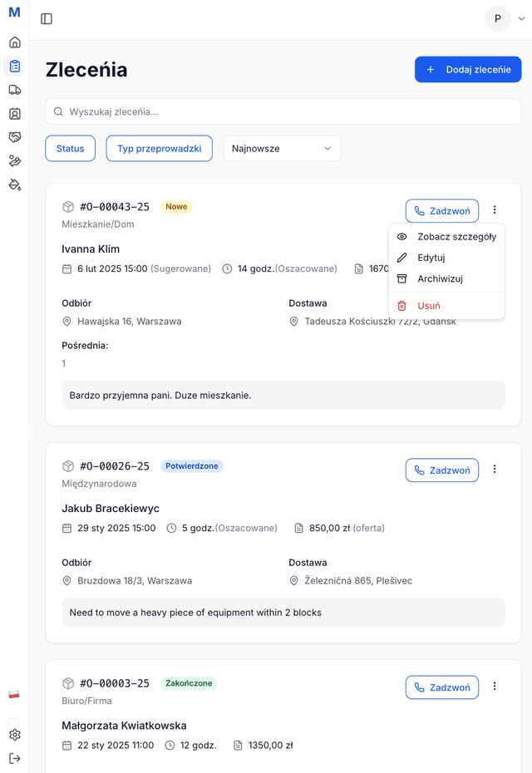Click the Dodaj zlecenie button

coord(468,70)
